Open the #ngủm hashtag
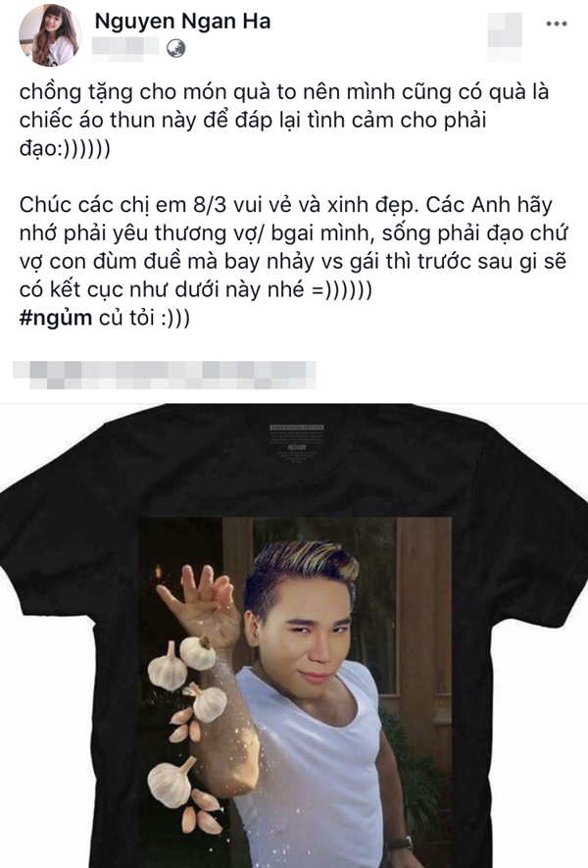588x868 pixels. click(x=55, y=319)
